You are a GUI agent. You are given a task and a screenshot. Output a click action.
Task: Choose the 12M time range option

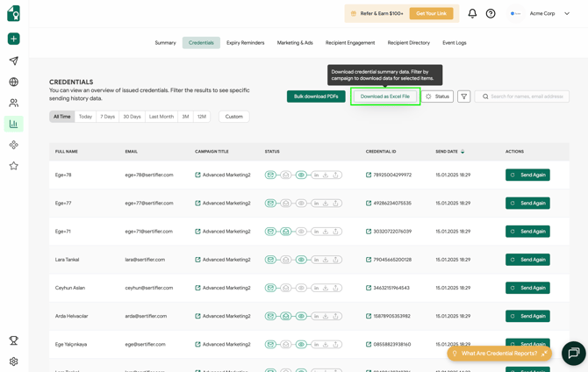[202, 117]
